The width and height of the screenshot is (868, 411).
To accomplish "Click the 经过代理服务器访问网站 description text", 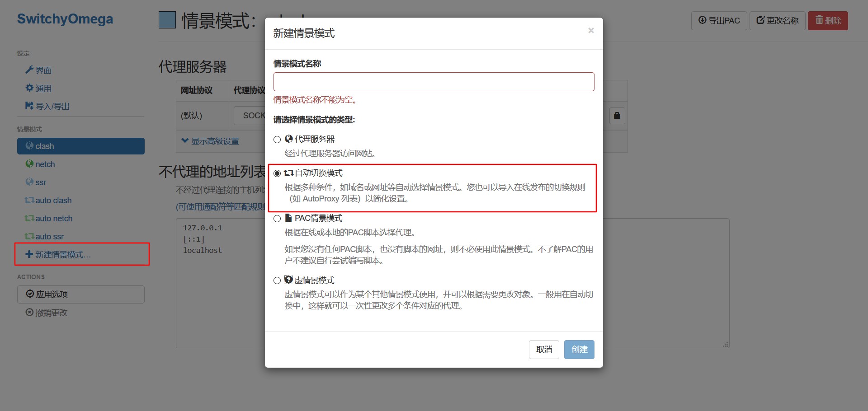I will 330,154.
